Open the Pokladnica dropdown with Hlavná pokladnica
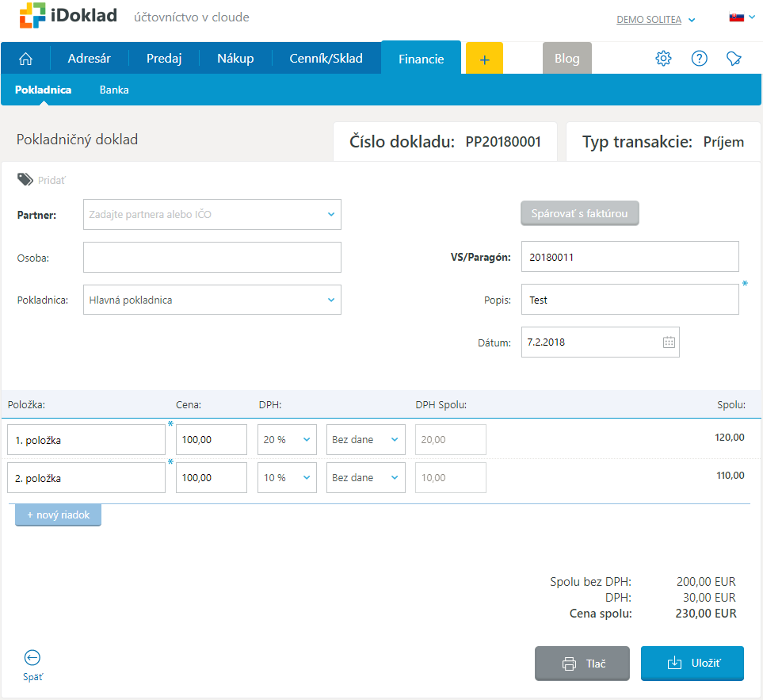The width and height of the screenshot is (763, 700). (x=330, y=300)
